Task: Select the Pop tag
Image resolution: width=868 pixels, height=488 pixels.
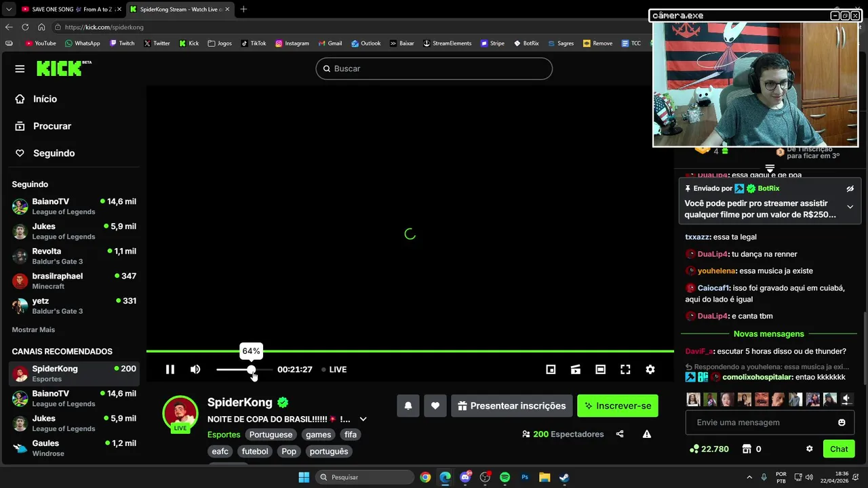Action: pyautogui.click(x=289, y=451)
